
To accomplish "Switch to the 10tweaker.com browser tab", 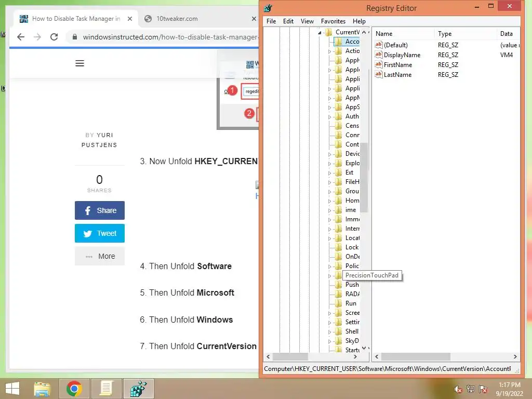I will click(177, 19).
